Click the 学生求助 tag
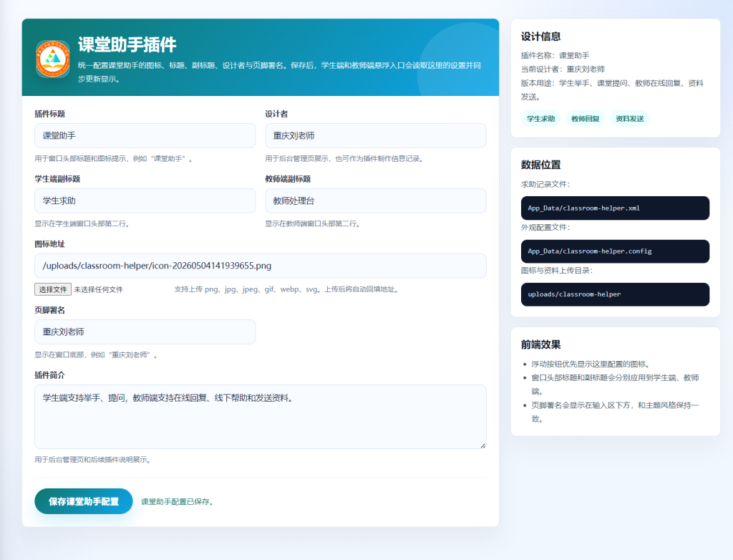Screen dimensions: 733x560 click(x=541, y=118)
